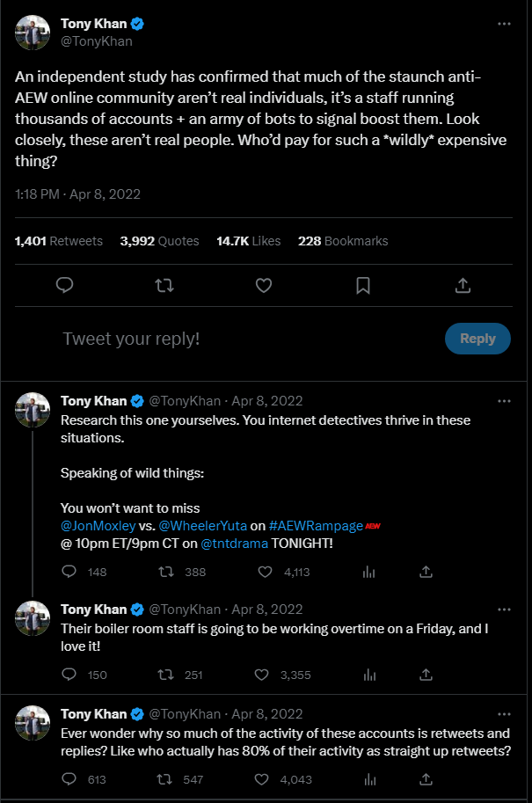Reply to the 'boiler room staff' tweet
Image resolution: width=532 pixels, height=803 pixels.
point(71,675)
